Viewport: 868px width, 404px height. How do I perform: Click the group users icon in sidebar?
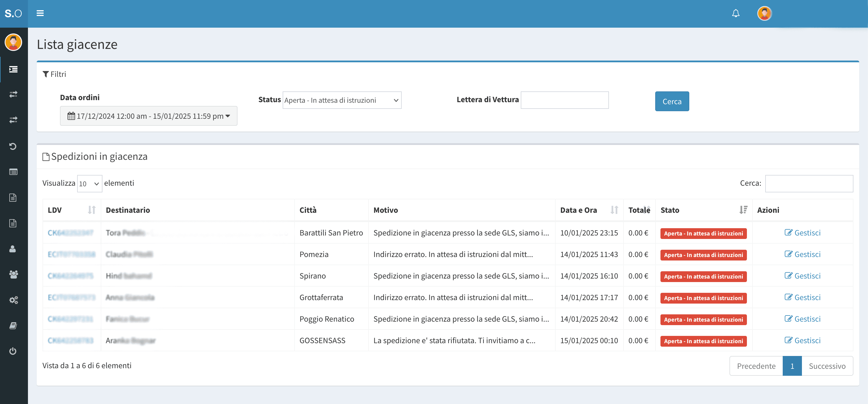click(x=13, y=274)
